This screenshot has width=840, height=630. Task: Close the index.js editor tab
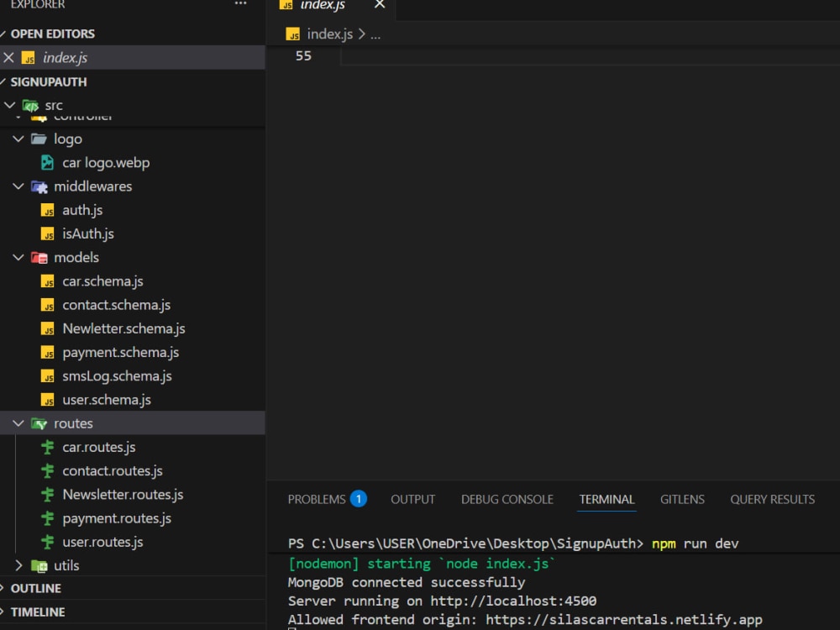tap(380, 5)
